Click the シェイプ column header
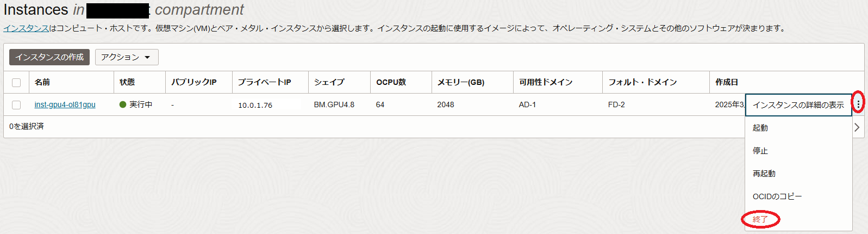This screenshot has width=868, height=234. pos(329,82)
